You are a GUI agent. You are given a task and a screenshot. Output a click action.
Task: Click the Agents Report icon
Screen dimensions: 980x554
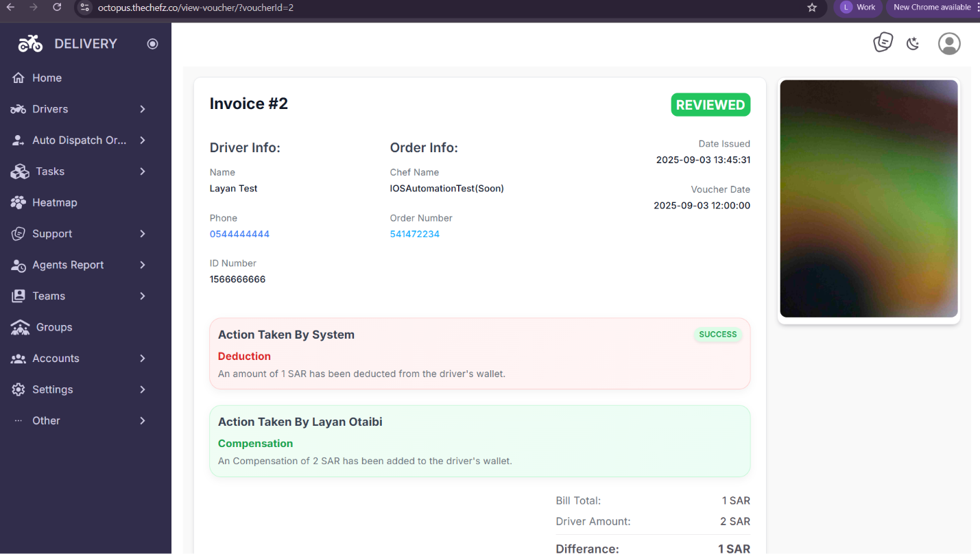(x=19, y=265)
